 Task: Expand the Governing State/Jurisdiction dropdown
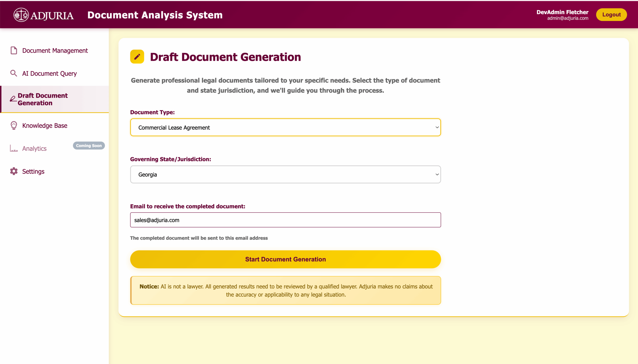[285, 174]
